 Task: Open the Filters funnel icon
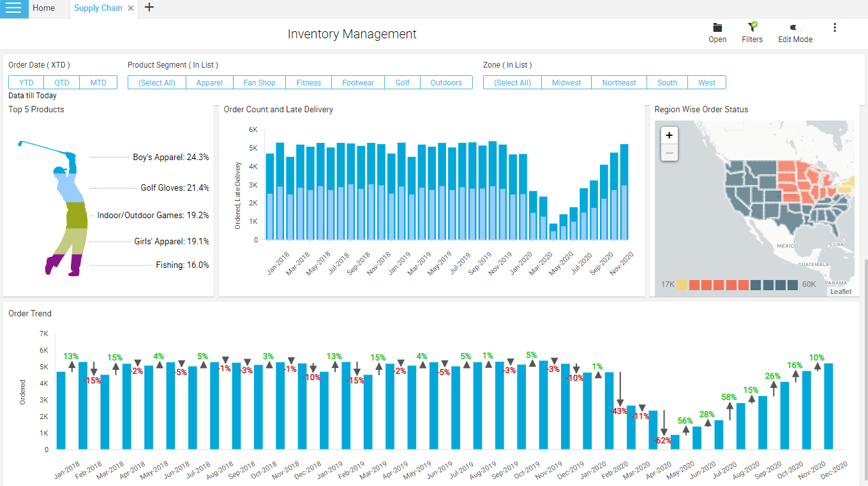tap(752, 27)
